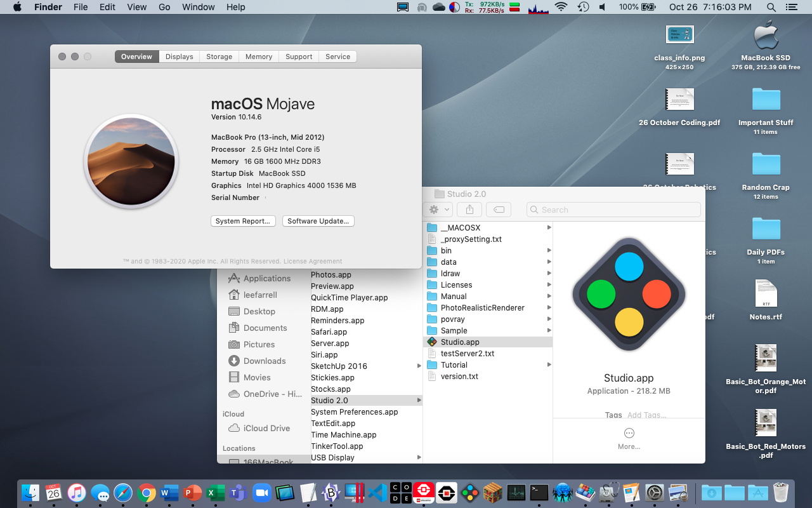
Task: Click the Share button in Finder toolbar
Action: (x=470, y=210)
